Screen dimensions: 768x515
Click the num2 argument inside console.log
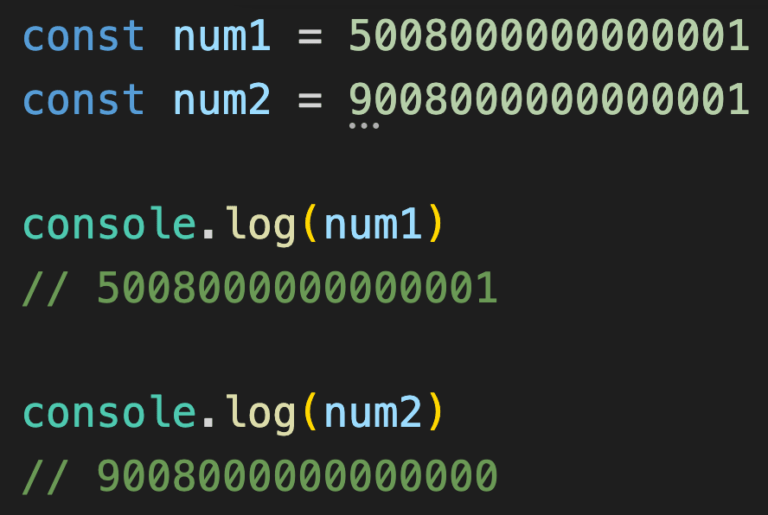(373, 413)
